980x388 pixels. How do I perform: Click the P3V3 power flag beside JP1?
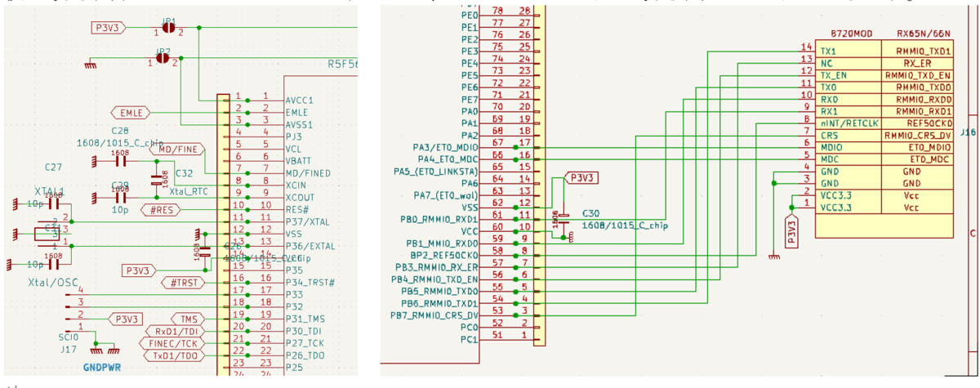click(x=109, y=28)
